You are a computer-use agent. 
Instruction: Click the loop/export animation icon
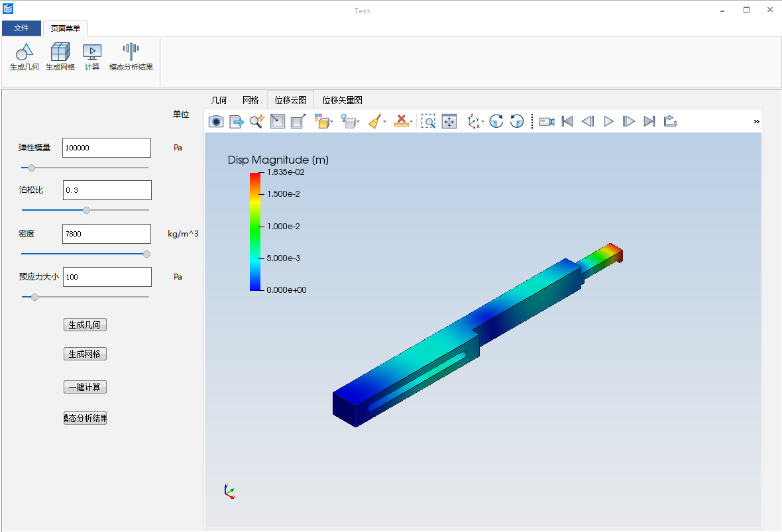pos(670,121)
